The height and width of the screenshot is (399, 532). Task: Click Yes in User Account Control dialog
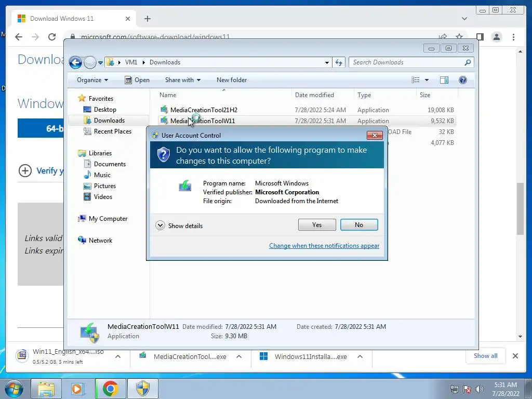(317, 224)
